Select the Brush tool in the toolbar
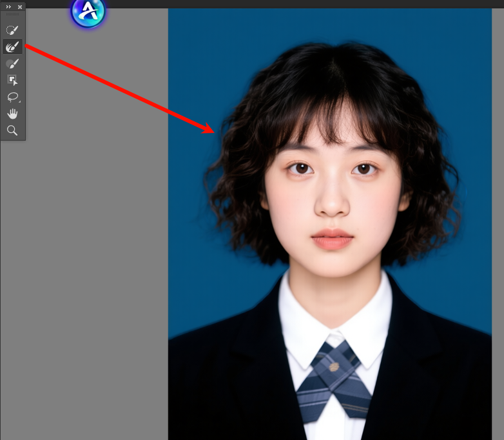The image size is (504, 440). tap(12, 63)
